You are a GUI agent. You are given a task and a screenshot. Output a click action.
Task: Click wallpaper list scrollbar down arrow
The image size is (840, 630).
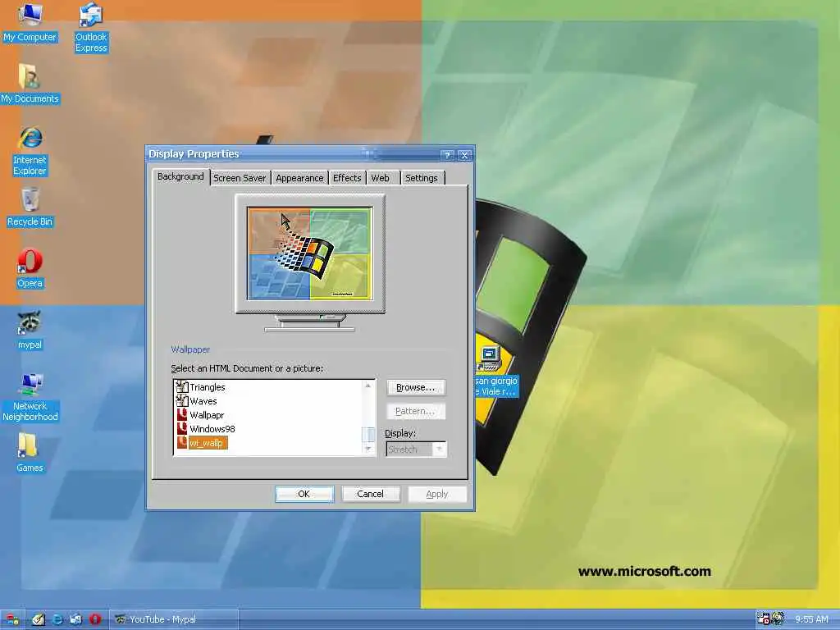click(368, 449)
